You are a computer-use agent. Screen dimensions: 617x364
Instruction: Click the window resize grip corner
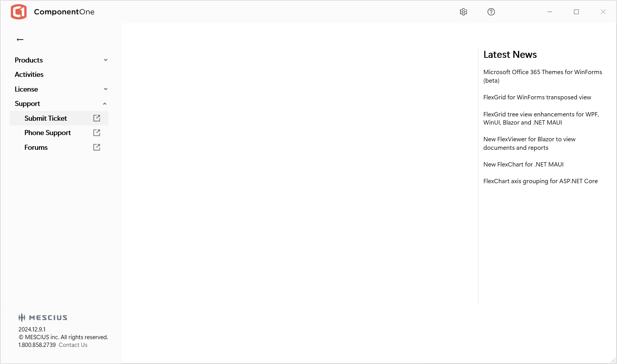613,361
